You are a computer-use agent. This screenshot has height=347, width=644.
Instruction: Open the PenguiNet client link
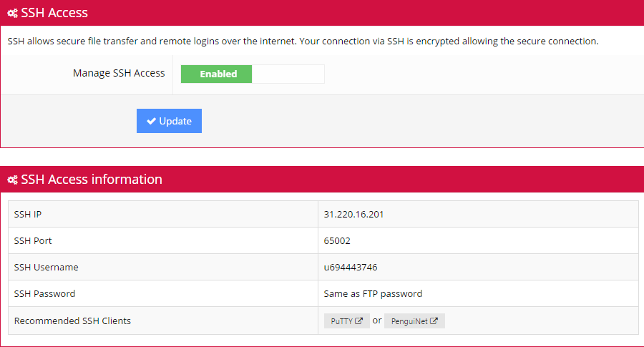click(414, 321)
